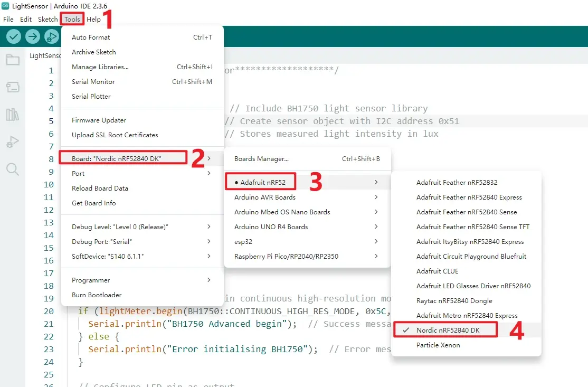This screenshot has width=588, height=387.
Task: Click code text "Error initialising BH1750"
Action: (237, 349)
